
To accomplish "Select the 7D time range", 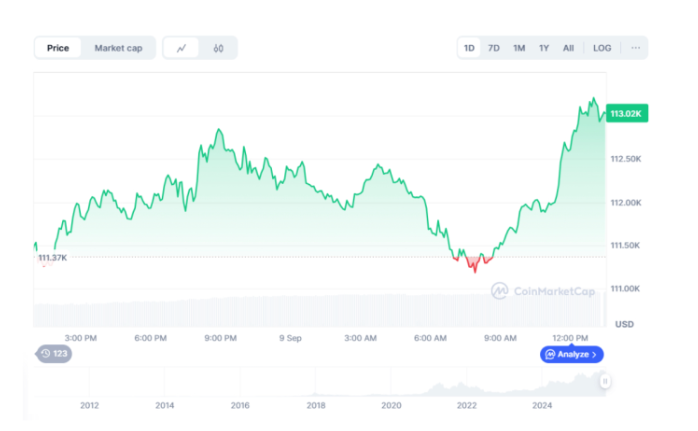I will tap(494, 48).
